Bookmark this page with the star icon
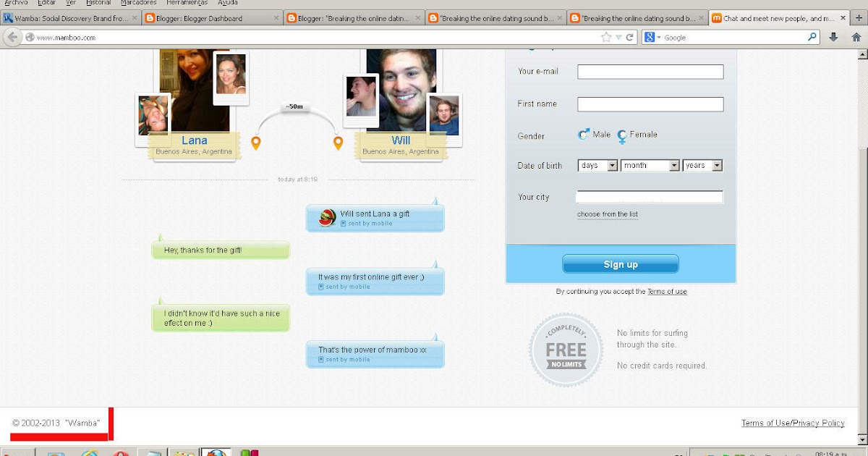This screenshot has width=868, height=456. [606, 37]
